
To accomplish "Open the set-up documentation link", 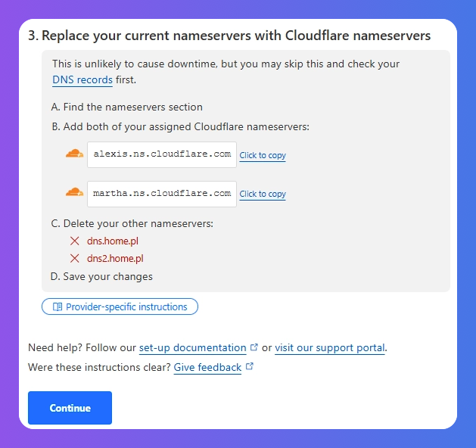I will pyautogui.click(x=193, y=348).
